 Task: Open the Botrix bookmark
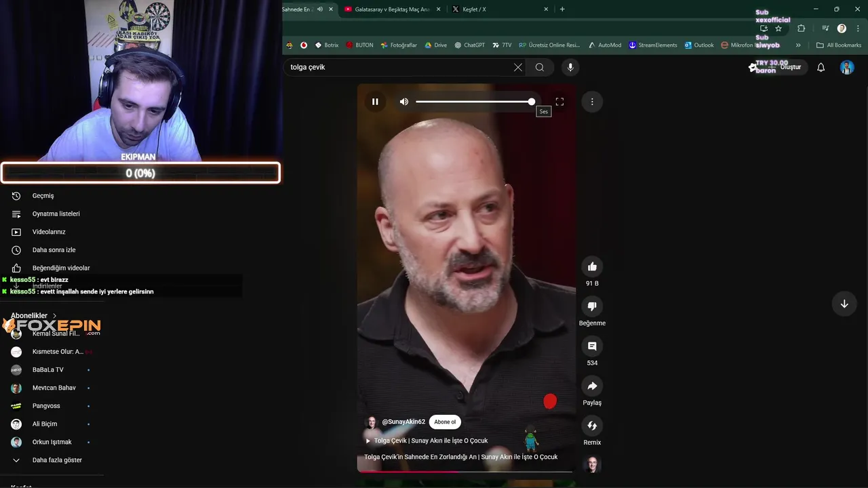327,45
